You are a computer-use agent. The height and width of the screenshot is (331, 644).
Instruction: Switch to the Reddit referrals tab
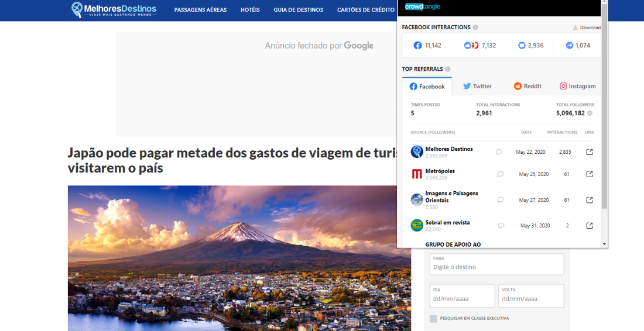(x=527, y=86)
